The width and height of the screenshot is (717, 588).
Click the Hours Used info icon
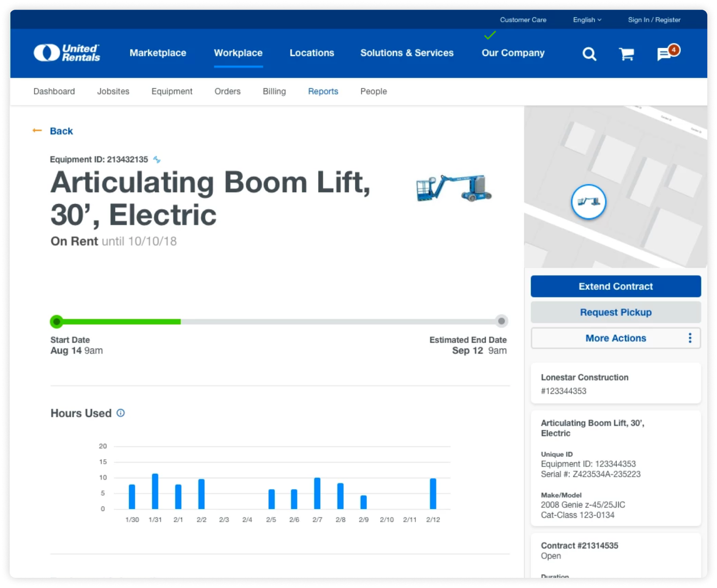[121, 413]
